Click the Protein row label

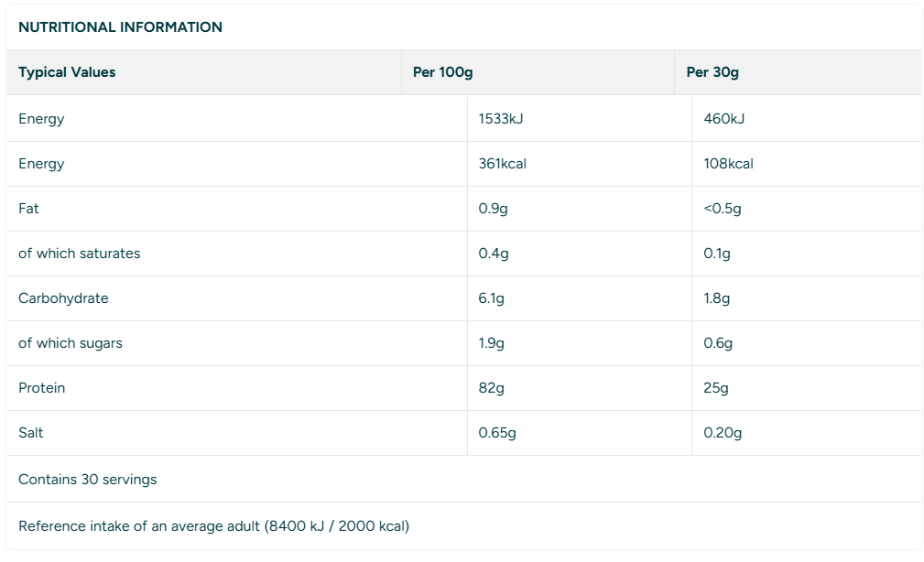[42, 387]
